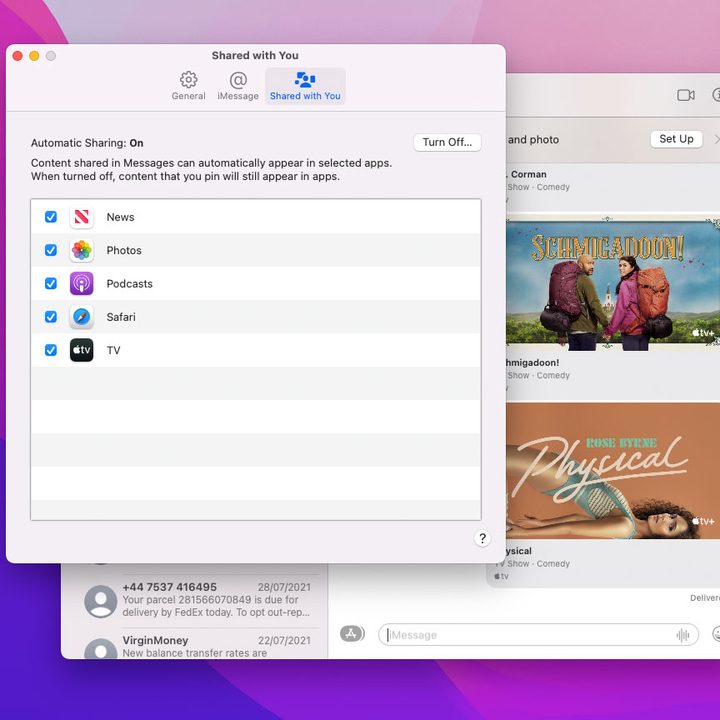Start a video call in Messages window
The height and width of the screenshot is (720, 720).
tap(686, 95)
